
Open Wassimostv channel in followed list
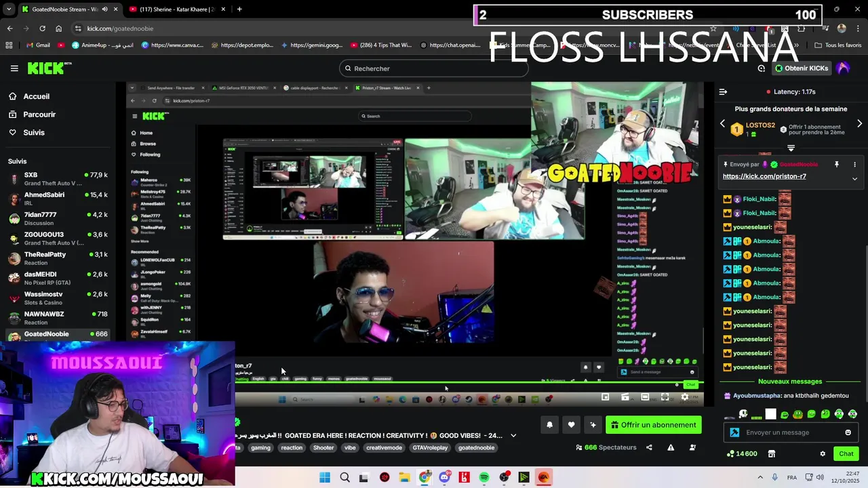point(58,298)
